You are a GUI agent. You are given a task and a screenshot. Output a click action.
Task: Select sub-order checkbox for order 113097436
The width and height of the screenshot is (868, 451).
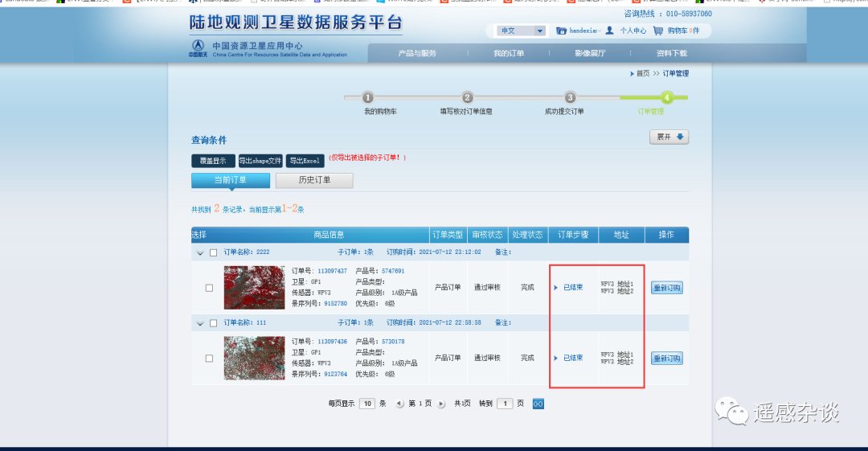coord(209,359)
